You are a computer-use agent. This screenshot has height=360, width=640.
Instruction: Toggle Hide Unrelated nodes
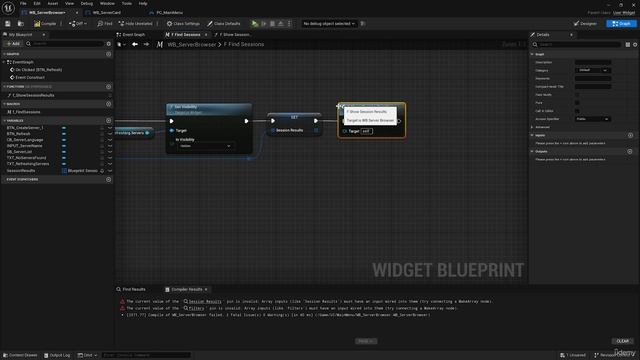pos(136,24)
